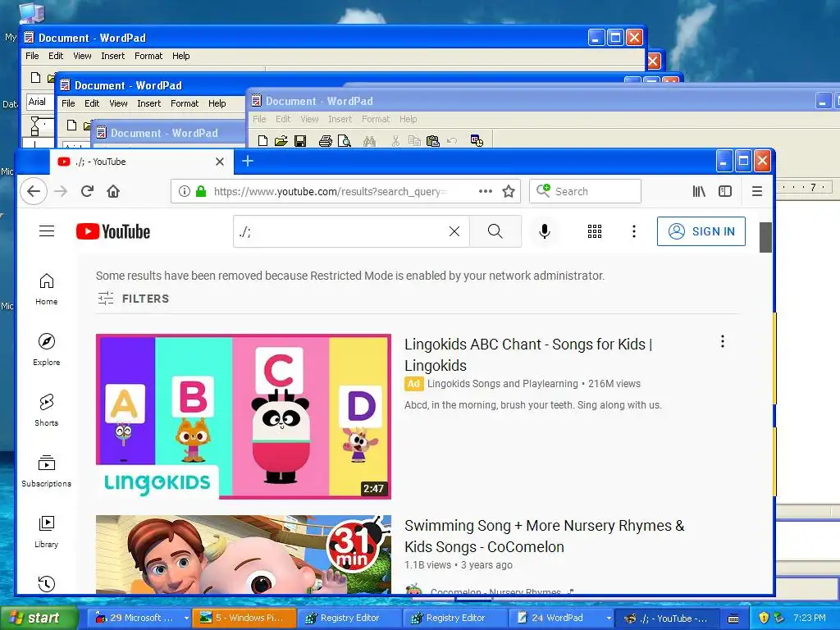The width and height of the screenshot is (840, 630).
Task: Switch to first Registry Editor taskbar button
Action: point(349,618)
